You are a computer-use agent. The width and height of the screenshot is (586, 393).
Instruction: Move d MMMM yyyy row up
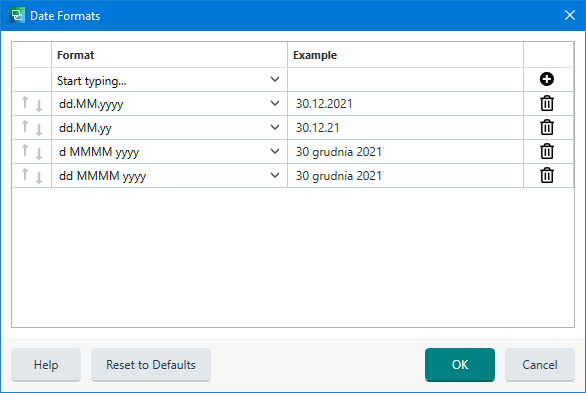click(25, 150)
